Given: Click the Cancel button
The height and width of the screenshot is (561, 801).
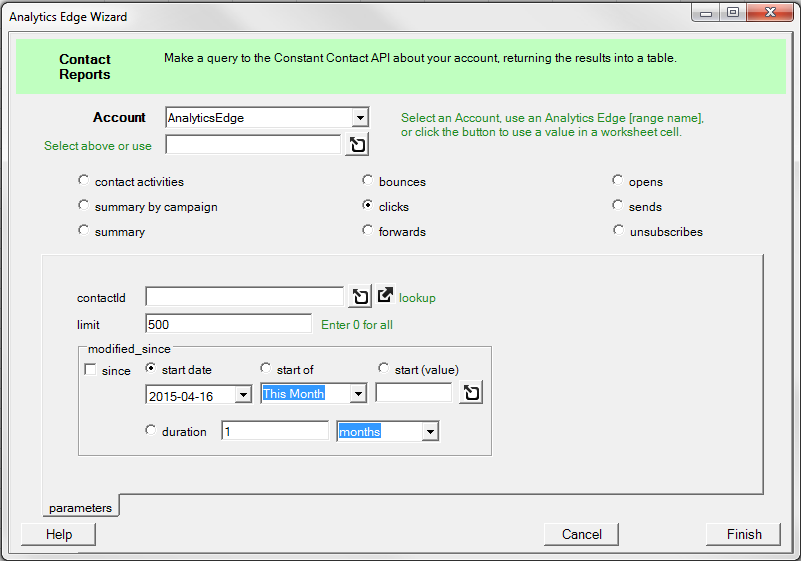Looking at the screenshot, I should click(x=581, y=534).
